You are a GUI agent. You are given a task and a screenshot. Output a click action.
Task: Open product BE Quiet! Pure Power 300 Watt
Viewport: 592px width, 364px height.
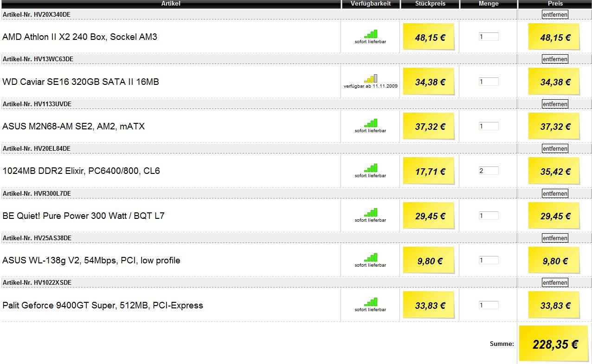[x=84, y=216]
